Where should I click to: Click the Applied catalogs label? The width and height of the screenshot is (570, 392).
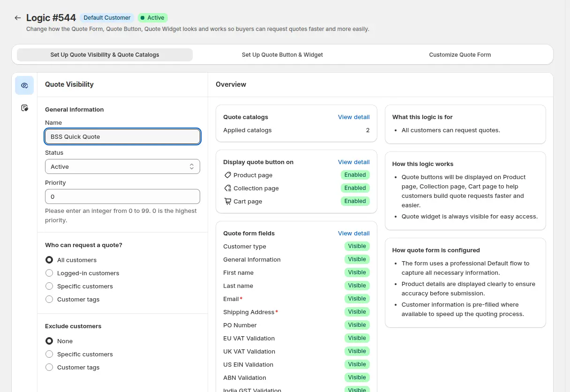247,130
